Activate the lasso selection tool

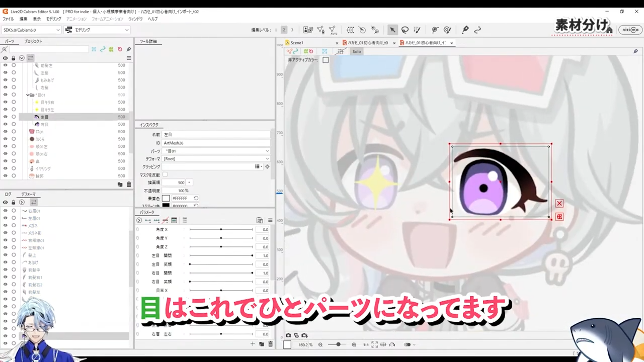(406, 30)
